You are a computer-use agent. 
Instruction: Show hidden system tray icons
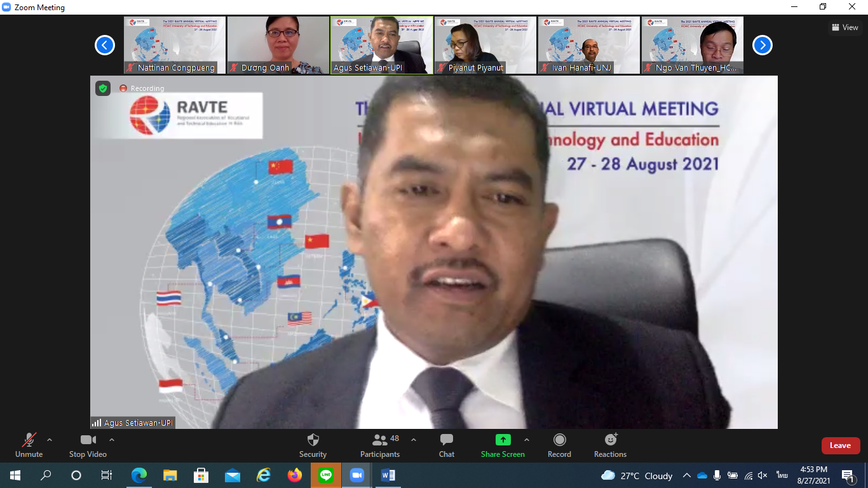[x=687, y=475]
